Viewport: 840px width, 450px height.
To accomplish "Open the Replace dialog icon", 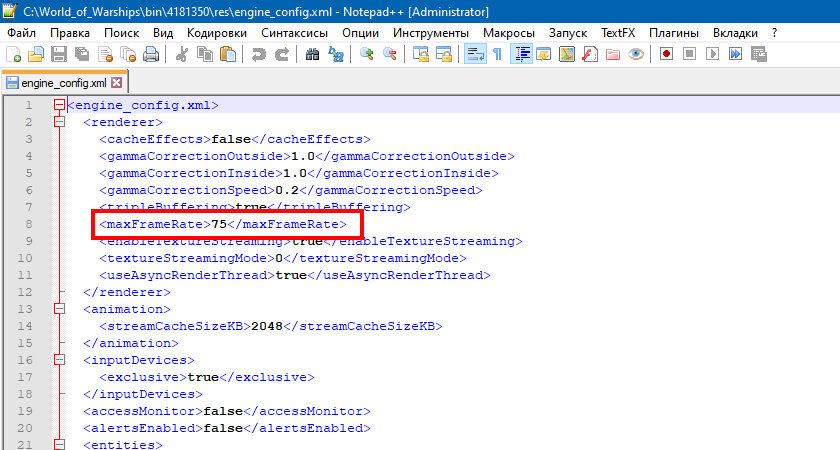I will [x=336, y=54].
